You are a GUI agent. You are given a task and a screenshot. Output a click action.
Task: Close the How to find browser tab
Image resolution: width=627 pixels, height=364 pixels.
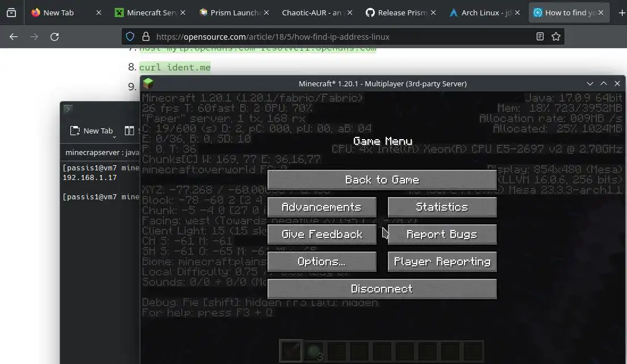tap(601, 13)
